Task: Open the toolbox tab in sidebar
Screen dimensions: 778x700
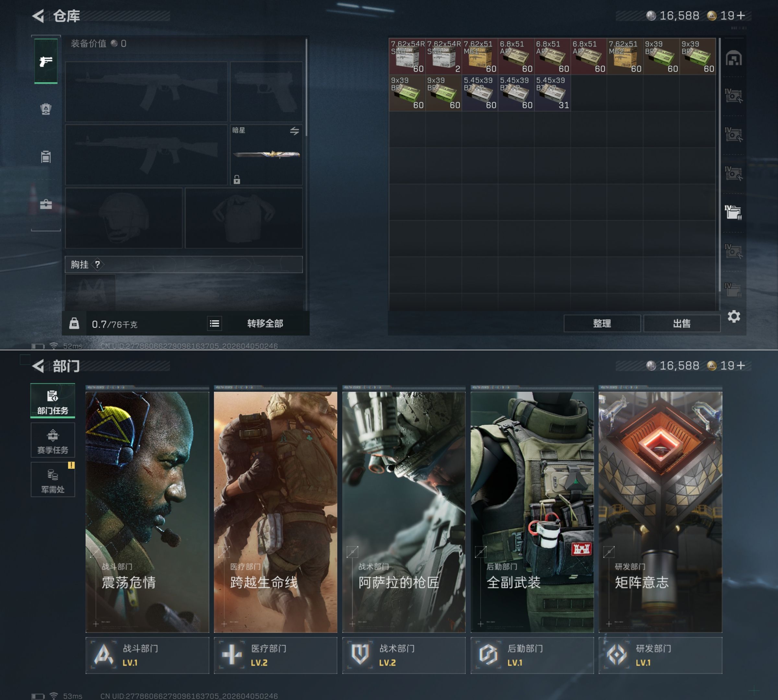Action: click(46, 204)
